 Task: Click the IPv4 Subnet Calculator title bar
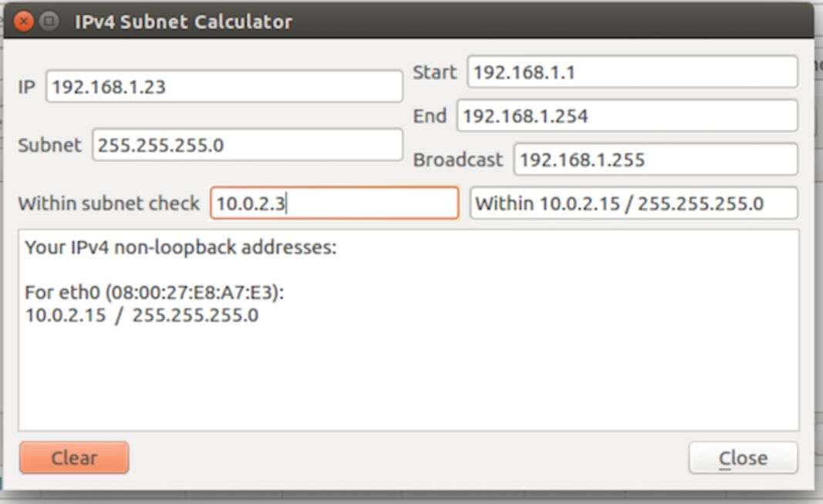(x=386, y=21)
